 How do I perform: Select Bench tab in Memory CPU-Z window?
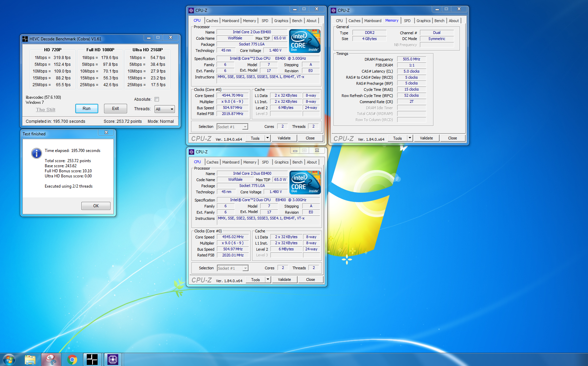440,21
